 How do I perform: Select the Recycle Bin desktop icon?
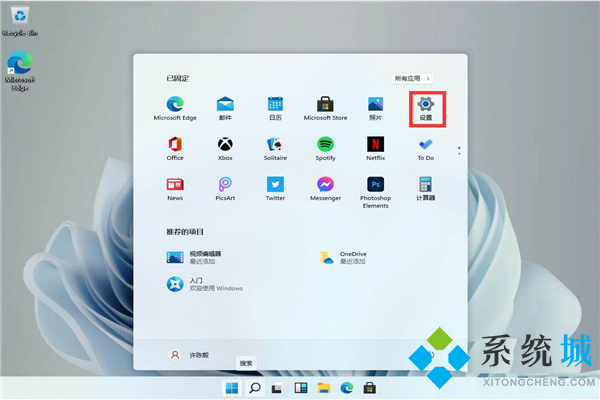tap(20, 22)
